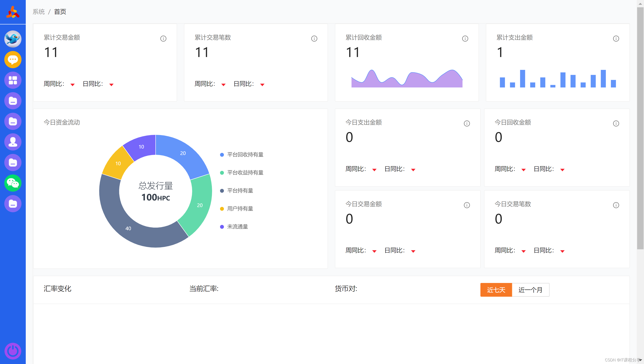Open the orange chat bubble icon
644x364 pixels.
(x=13, y=60)
